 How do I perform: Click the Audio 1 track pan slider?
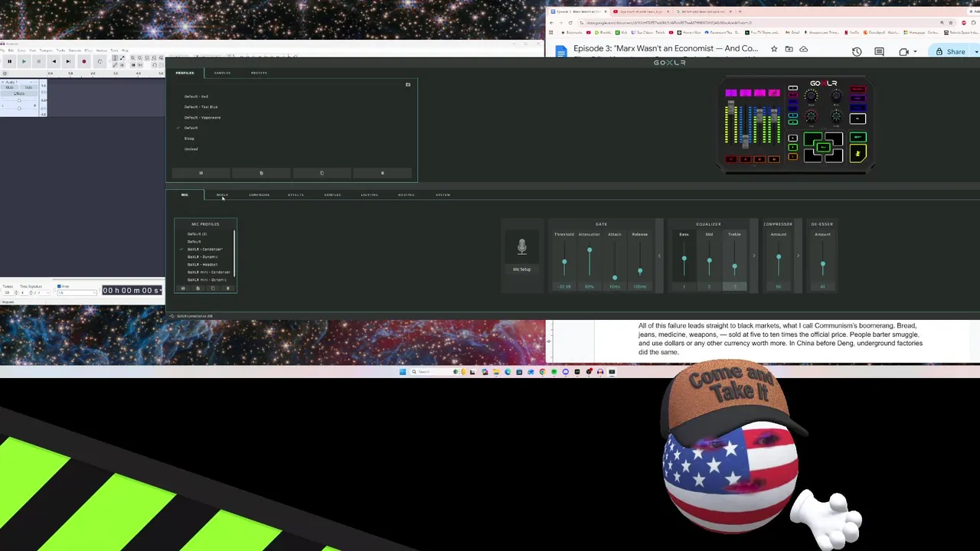coord(19,108)
